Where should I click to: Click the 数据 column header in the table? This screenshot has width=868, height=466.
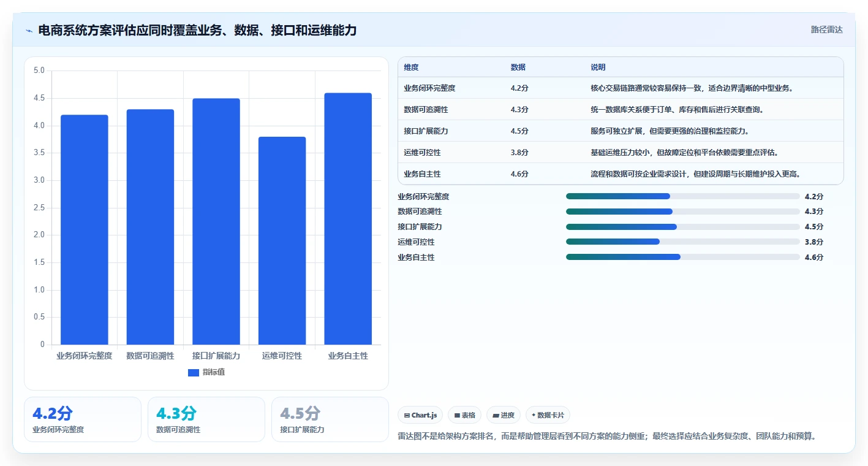[x=518, y=67]
